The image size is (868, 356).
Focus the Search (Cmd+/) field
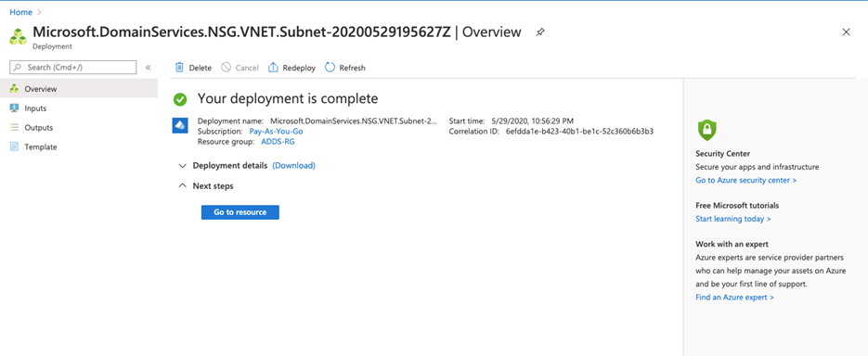(x=73, y=68)
